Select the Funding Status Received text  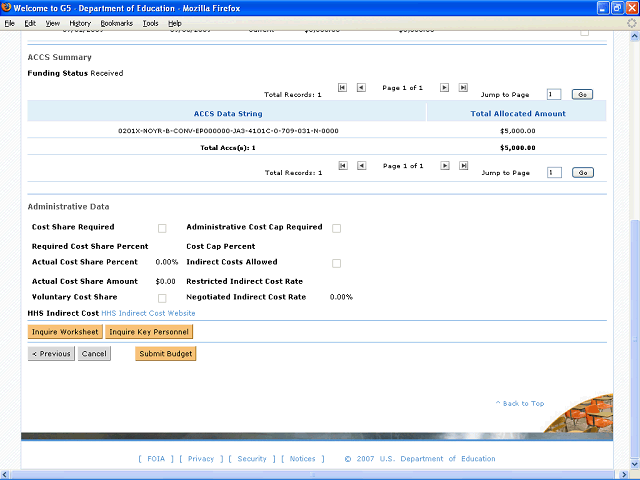tap(75, 73)
